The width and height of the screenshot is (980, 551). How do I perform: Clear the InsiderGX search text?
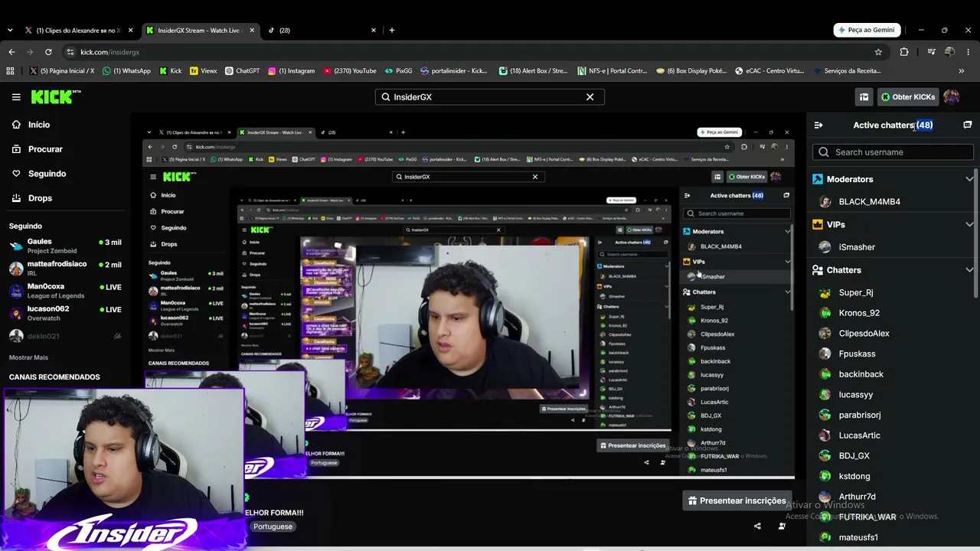(590, 97)
